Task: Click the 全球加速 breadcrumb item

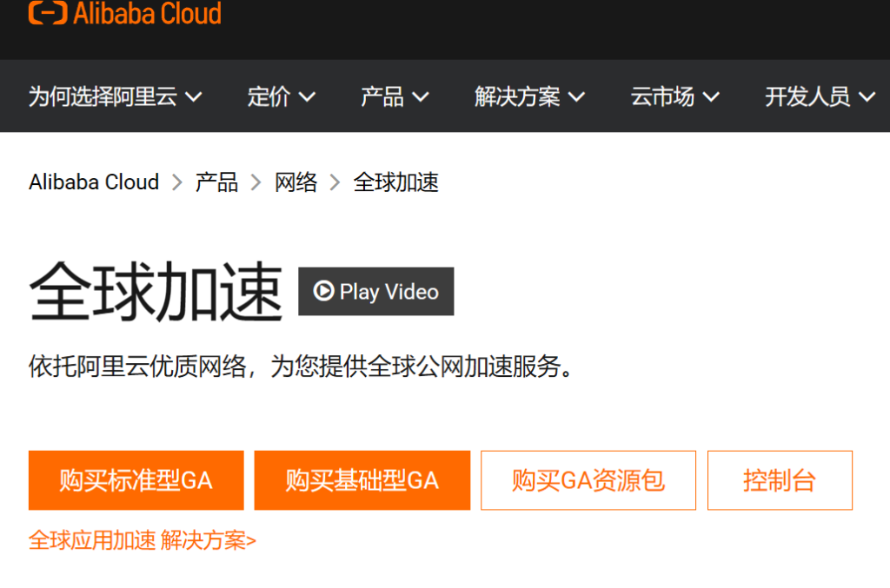Action: coord(395,182)
